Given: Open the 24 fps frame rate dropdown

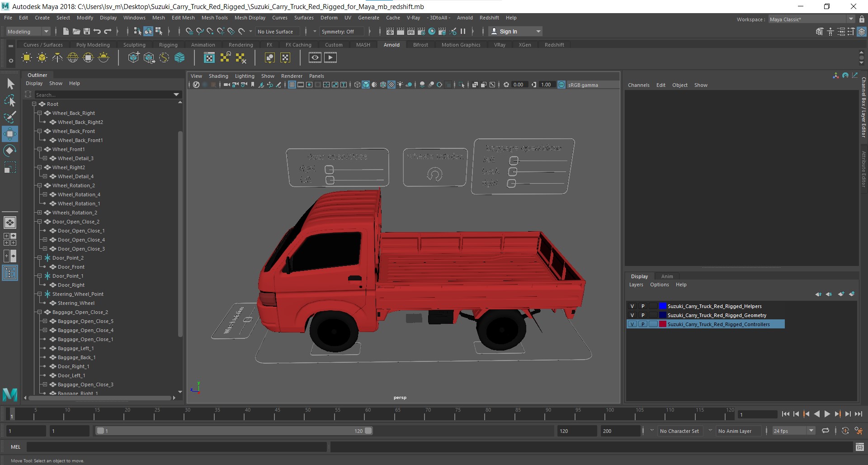Looking at the screenshot, I should [x=793, y=431].
